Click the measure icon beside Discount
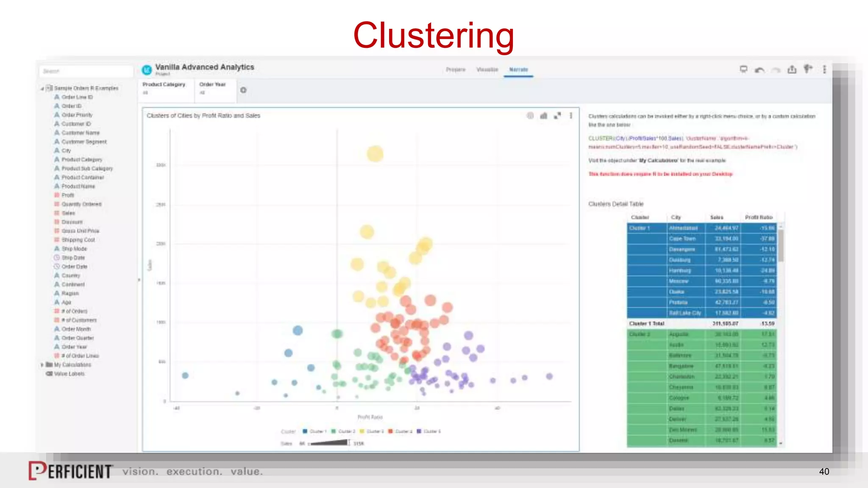 57,222
